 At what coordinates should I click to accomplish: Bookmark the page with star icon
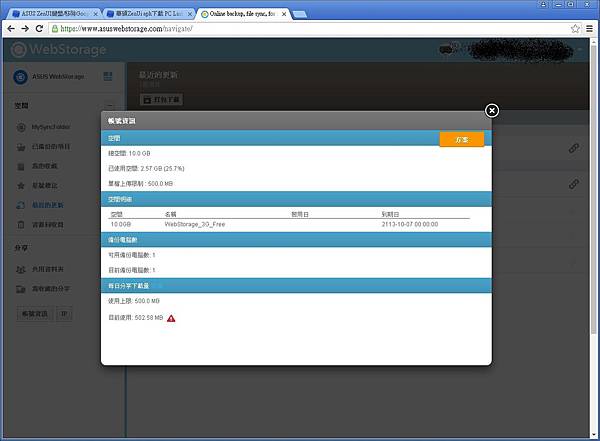pyautogui.click(x=575, y=29)
